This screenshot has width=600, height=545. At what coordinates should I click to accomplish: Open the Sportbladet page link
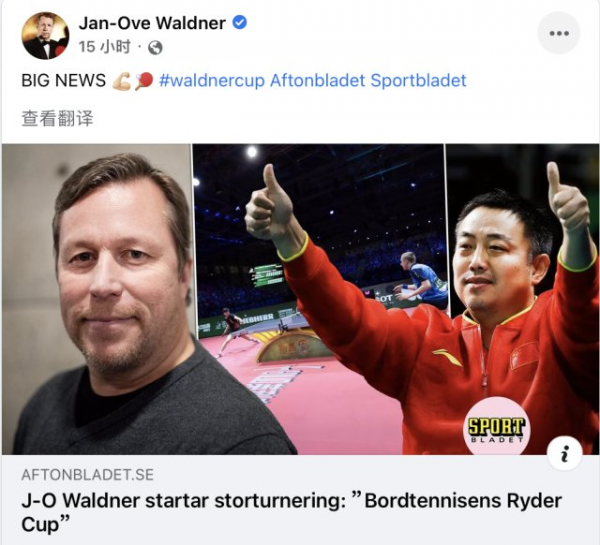[x=418, y=81]
